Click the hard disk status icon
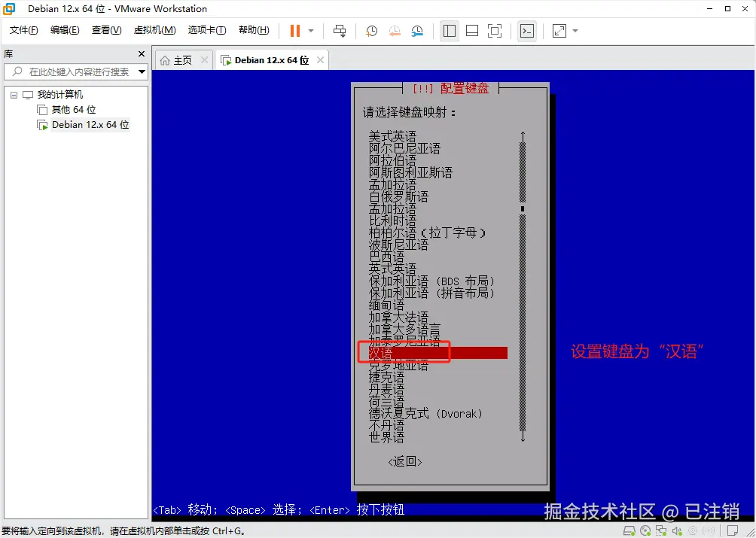 click(x=629, y=530)
